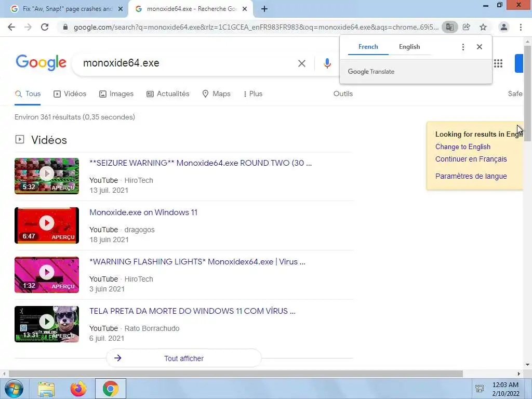Switch to Maps results

tap(216, 94)
